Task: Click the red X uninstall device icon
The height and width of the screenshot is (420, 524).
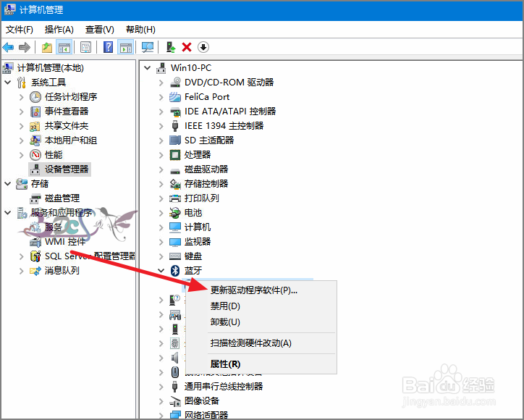Action: click(187, 48)
